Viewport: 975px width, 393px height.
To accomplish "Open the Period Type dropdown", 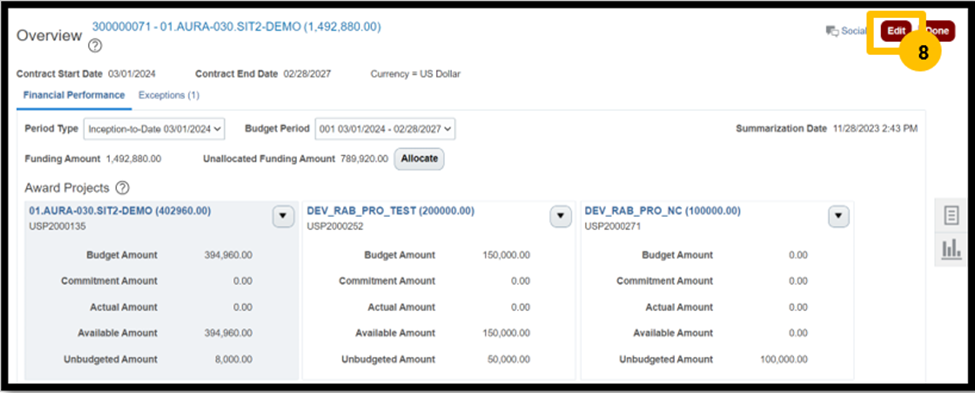I will 154,129.
